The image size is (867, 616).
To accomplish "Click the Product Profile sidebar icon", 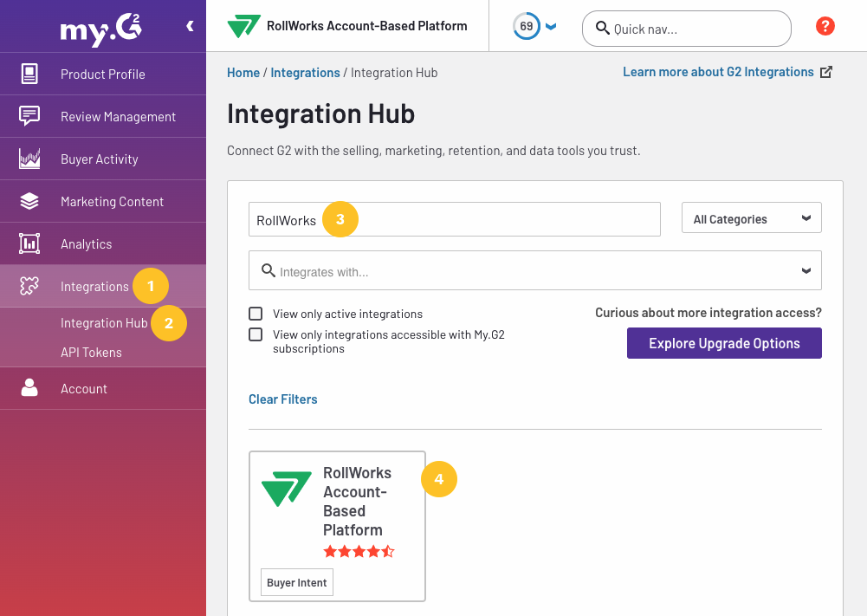I will [x=29, y=74].
